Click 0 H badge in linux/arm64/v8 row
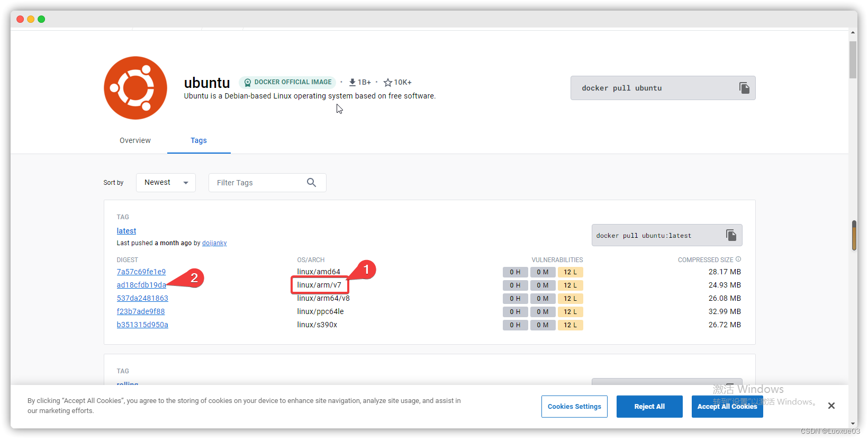This screenshot has height=439, width=868. (515, 299)
